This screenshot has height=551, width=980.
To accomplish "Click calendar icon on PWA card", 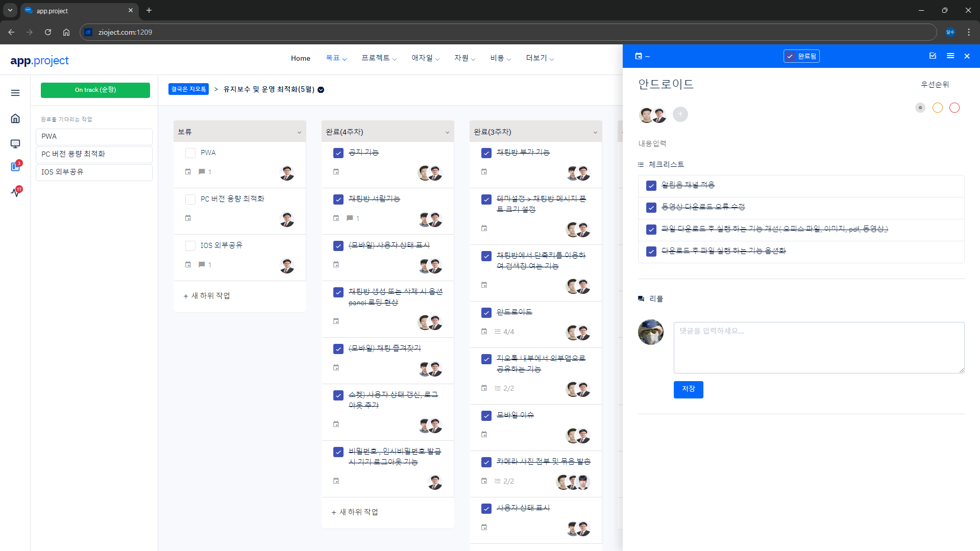I will pos(188,172).
